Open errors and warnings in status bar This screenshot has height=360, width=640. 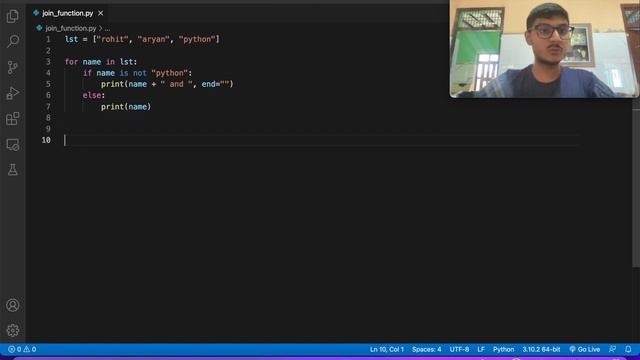pyautogui.click(x=22, y=349)
